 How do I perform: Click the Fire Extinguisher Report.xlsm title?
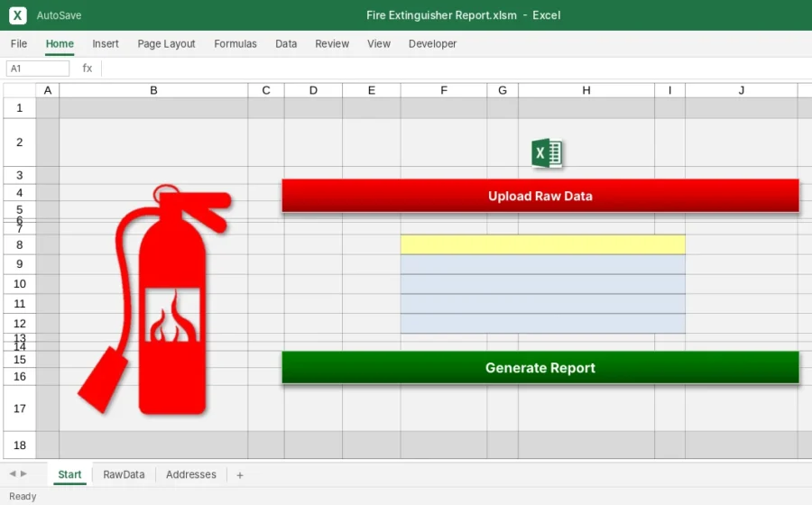[x=441, y=15]
